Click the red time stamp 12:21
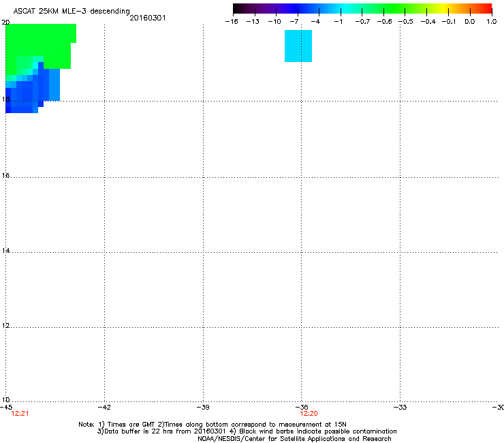The width and height of the screenshot is (504, 443). (20, 414)
